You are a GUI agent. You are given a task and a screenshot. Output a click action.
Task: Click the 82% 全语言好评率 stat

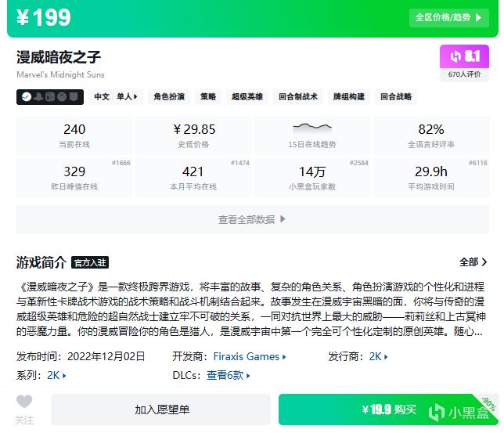point(431,135)
